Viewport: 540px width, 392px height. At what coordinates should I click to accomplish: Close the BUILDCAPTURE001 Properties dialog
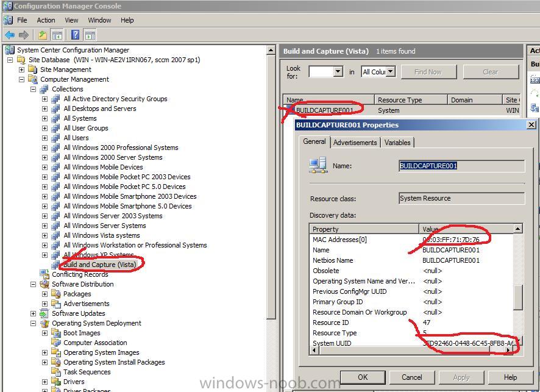pos(531,125)
